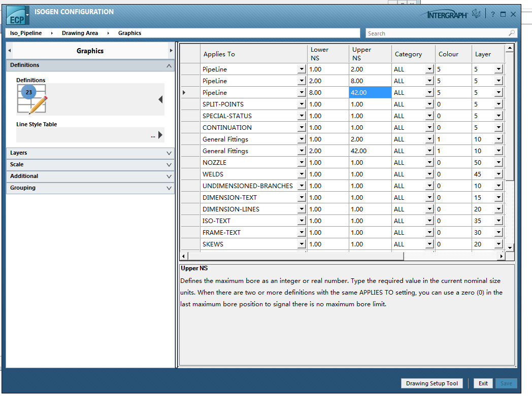This screenshot has height=396, width=532.
Task: Expand the Grouping section
Action: pyautogui.click(x=169, y=188)
